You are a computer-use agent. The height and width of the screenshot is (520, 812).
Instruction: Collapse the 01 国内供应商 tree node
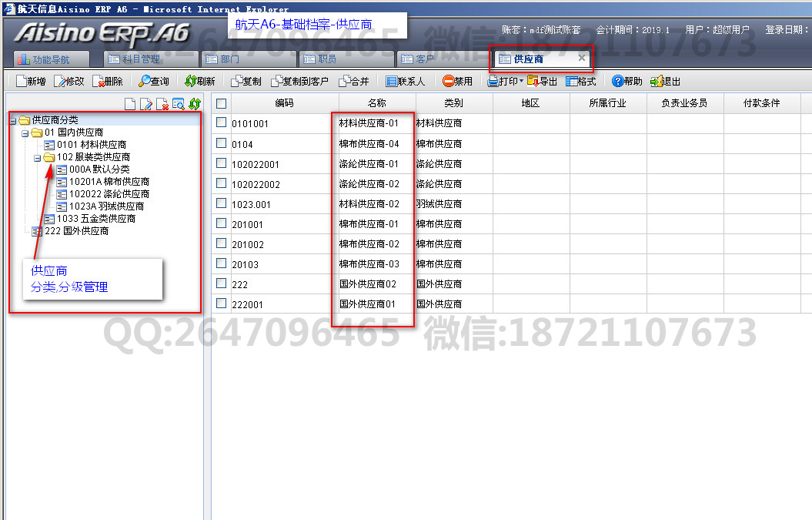[25, 133]
